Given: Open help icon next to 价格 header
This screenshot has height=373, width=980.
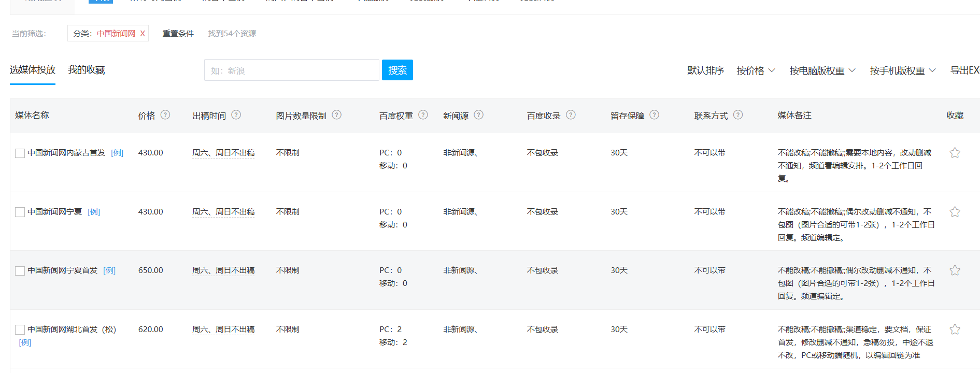Looking at the screenshot, I should [x=165, y=115].
